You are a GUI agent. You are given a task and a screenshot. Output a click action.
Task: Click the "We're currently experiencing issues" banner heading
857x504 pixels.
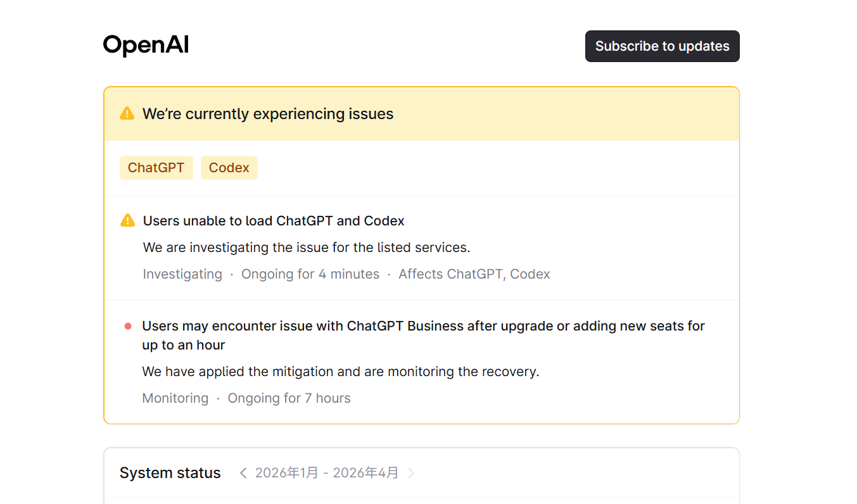(x=268, y=114)
